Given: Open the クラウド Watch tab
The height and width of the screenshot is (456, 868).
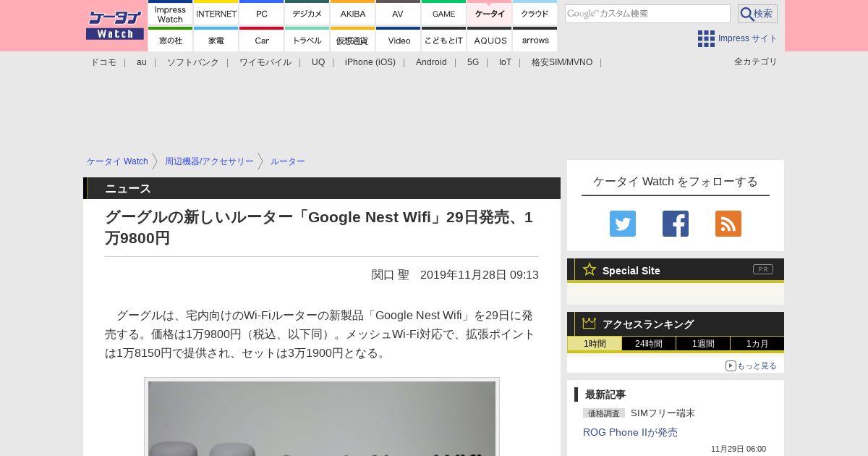Looking at the screenshot, I should (x=535, y=13).
